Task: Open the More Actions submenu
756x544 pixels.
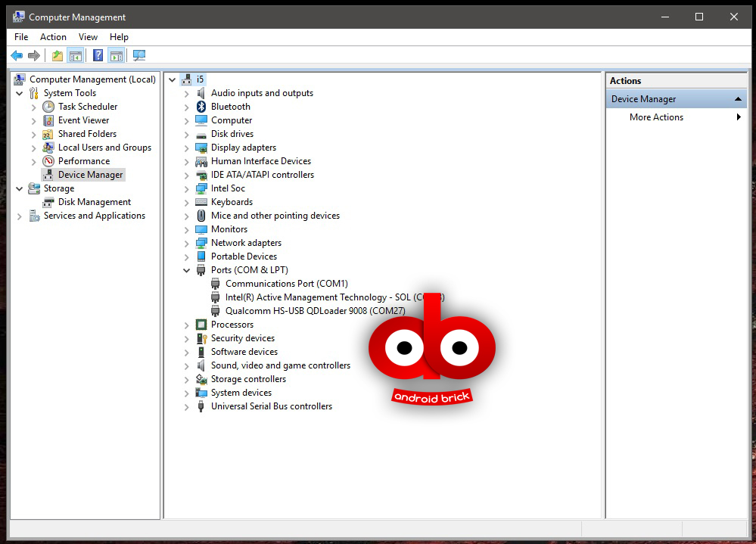Action: pyautogui.click(x=656, y=117)
